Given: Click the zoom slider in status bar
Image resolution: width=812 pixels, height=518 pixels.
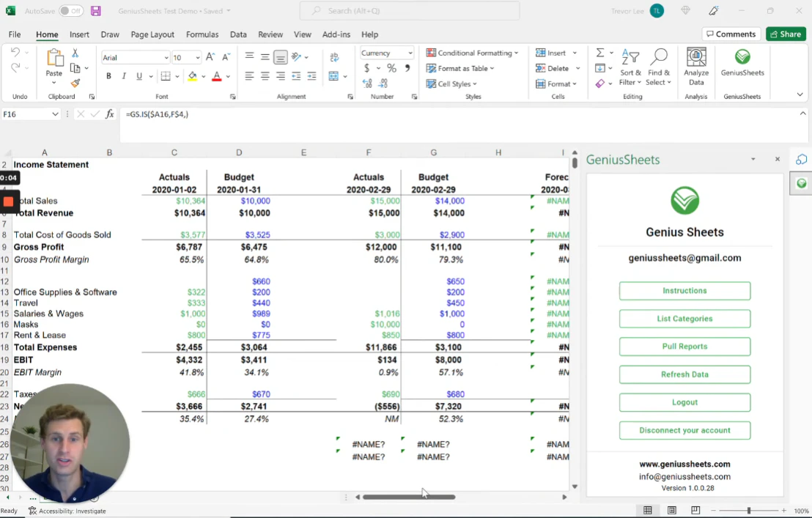Looking at the screenshot, I should click(x=748, y=511).
